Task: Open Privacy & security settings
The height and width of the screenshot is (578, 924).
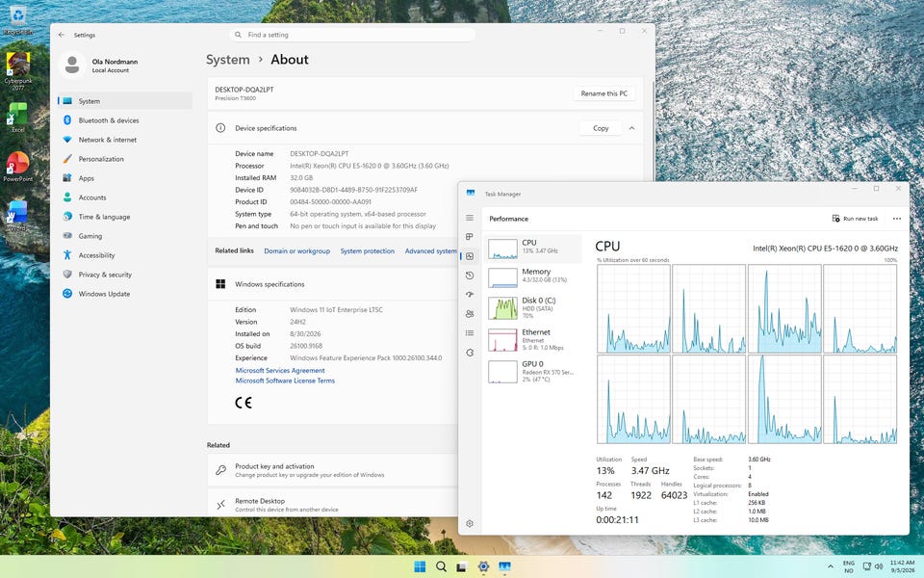Action: tap(125, 275)
